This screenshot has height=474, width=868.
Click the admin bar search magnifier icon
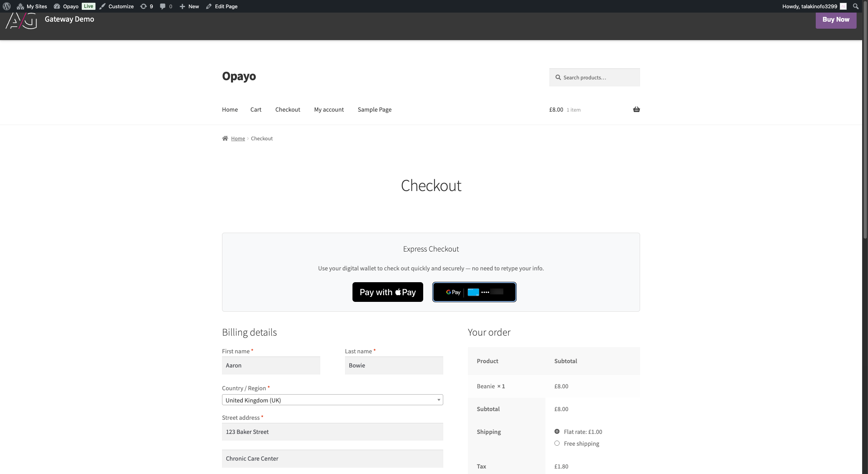tap(855, 6)
